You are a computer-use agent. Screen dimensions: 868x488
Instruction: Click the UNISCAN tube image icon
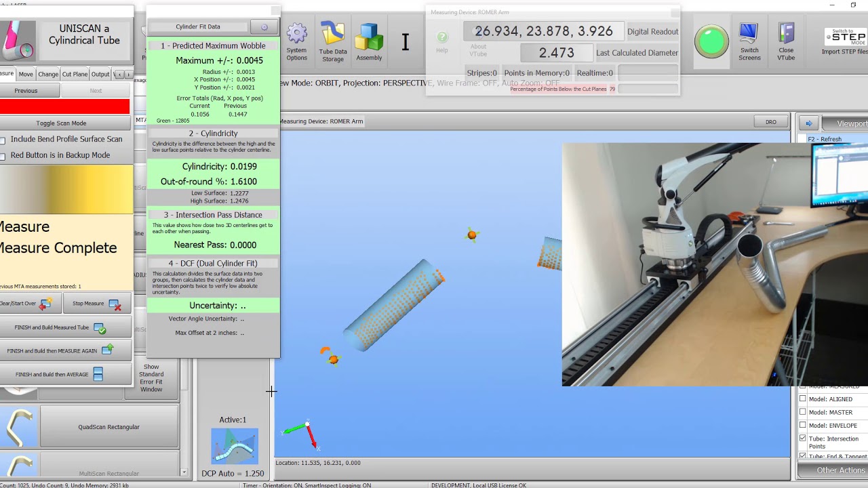click(18, 40)
